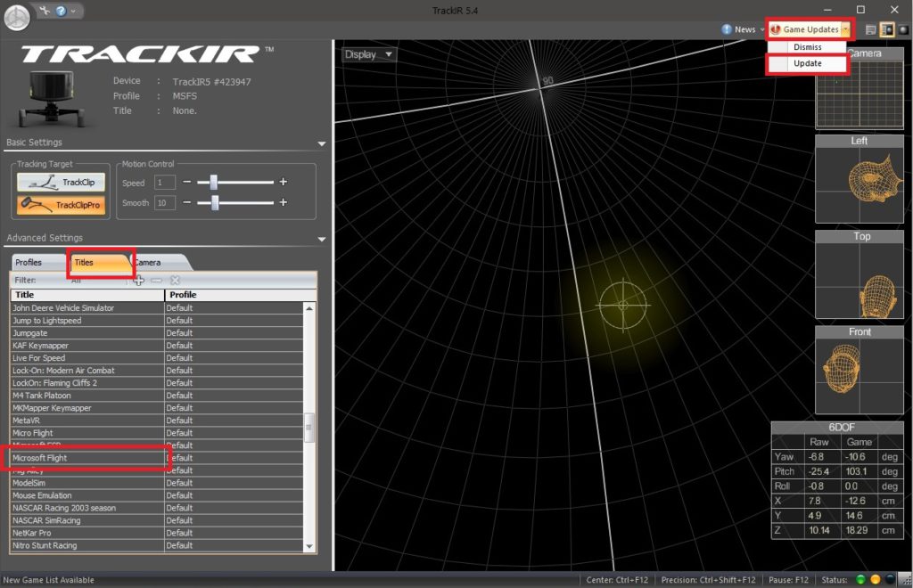
Task: Switch to the Profiles tab
Action: point(37,262)
